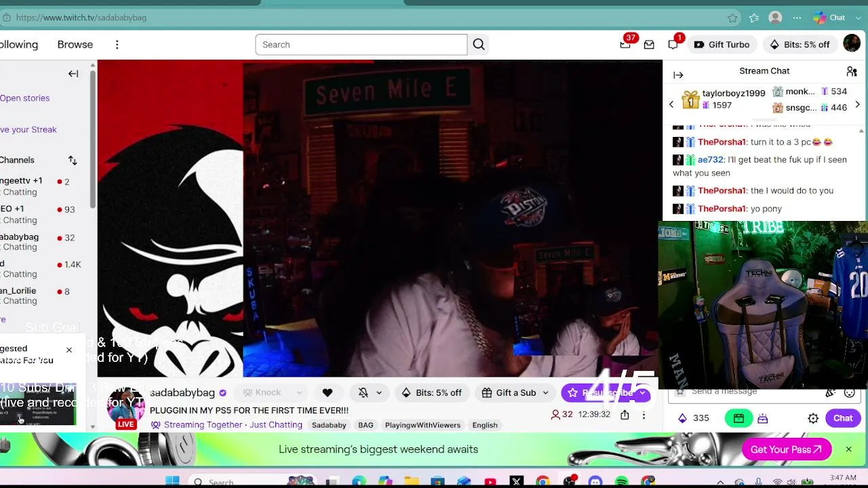Open taylorboyz1999 gift leaderboard entry
Viewport: 868px width, 488px height.
pos(724,99)
